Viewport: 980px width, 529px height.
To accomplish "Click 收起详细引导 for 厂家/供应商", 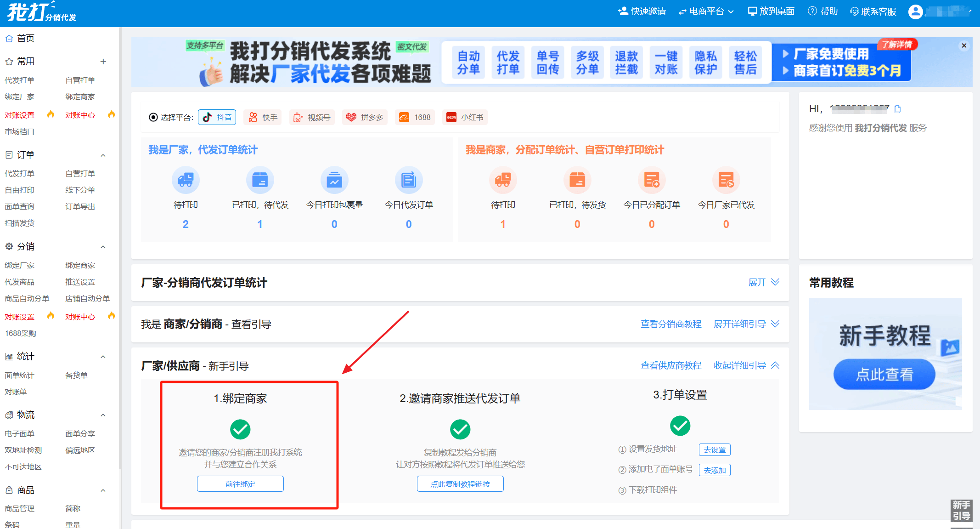I will pos(746,365).
